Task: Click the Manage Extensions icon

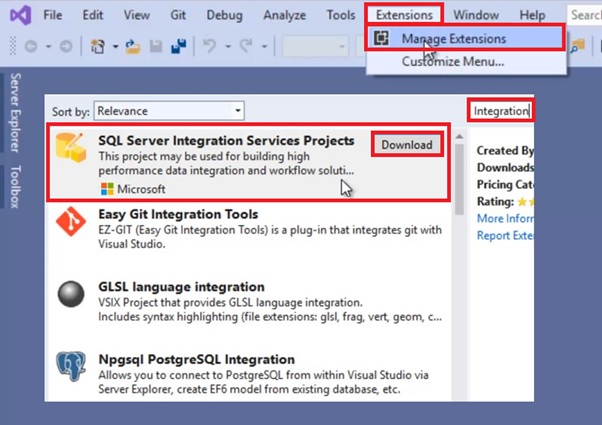Action: tap(381, 38)
